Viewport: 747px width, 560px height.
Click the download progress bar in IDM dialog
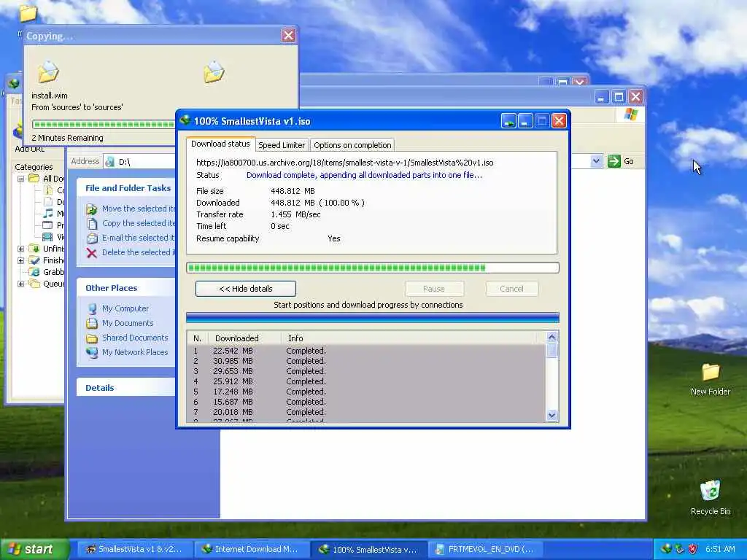[x=373, y=268]
